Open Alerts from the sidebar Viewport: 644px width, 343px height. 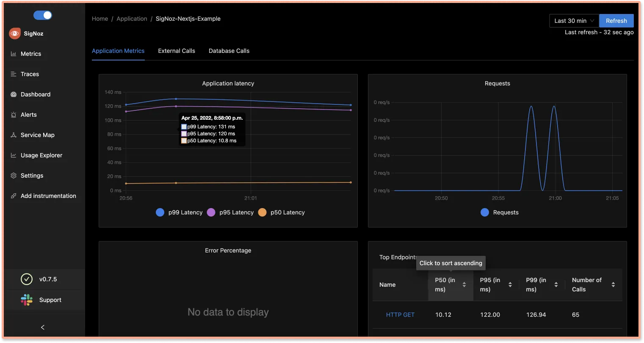pyautogui.click(x=29, y=115)
